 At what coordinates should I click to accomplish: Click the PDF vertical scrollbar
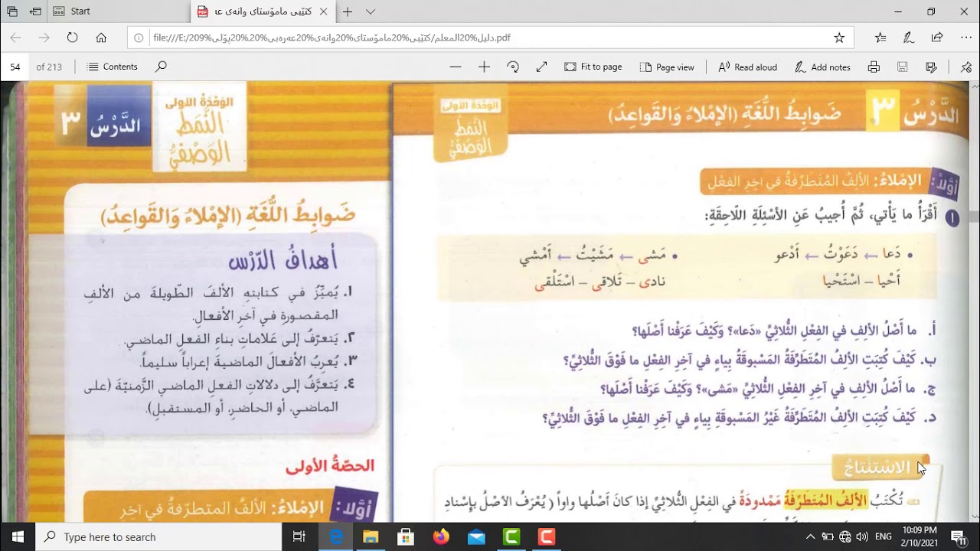click(974, 302)
